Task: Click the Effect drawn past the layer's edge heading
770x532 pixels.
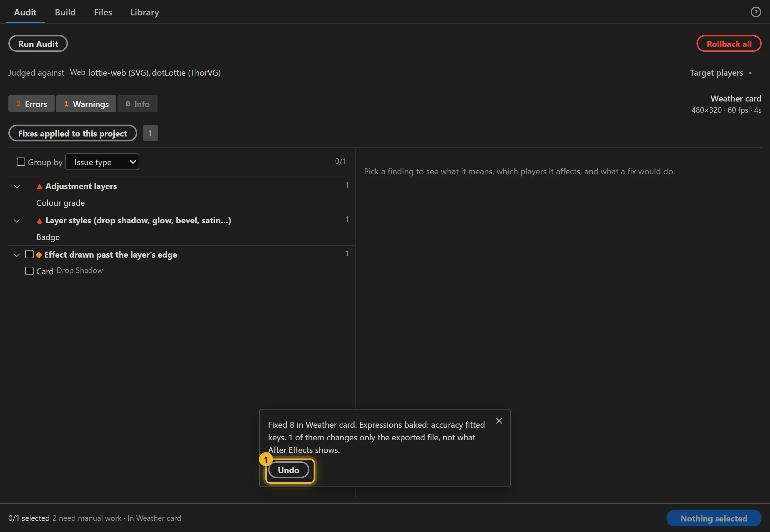Action: pos(111,255)
